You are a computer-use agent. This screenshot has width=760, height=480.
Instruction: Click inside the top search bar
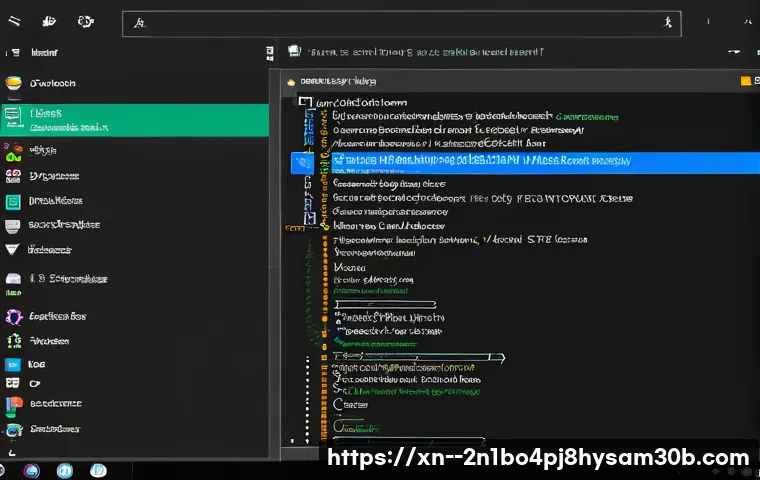[400, 23]
